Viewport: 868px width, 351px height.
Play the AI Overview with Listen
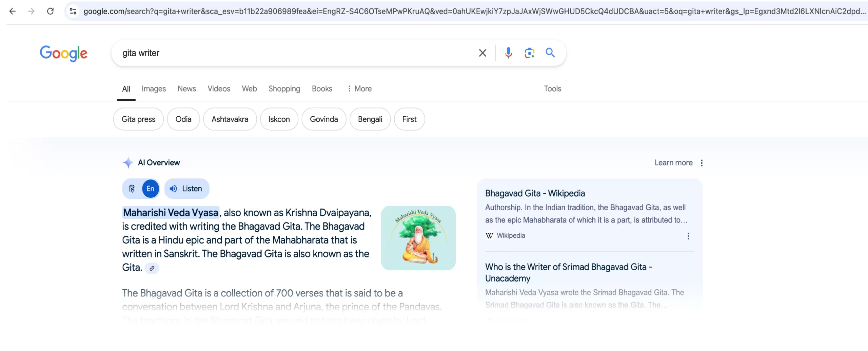[186, 189]
